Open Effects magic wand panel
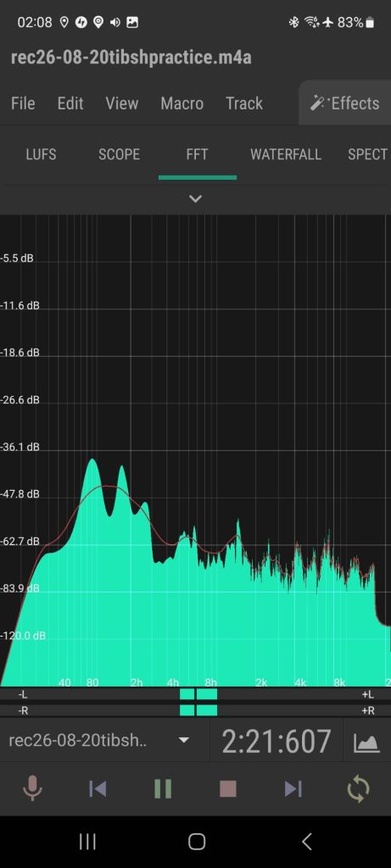The height and width of the screenshot is (868, 391). pyautogui.click(x=345, y=103)
